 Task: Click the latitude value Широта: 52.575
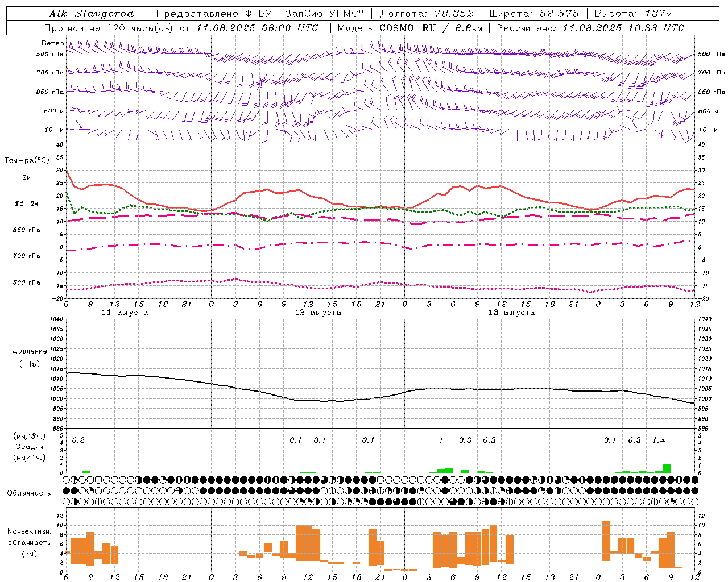tap(534, 14)
